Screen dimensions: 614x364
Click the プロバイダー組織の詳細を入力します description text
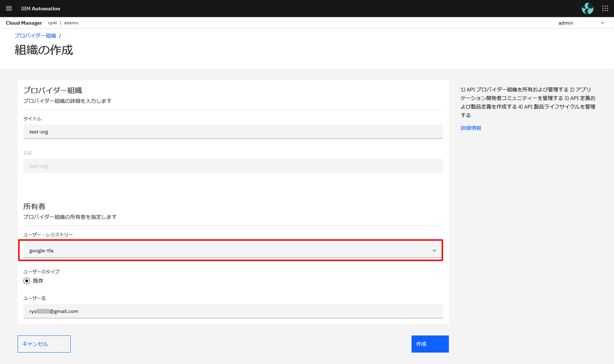coord(67,101)
